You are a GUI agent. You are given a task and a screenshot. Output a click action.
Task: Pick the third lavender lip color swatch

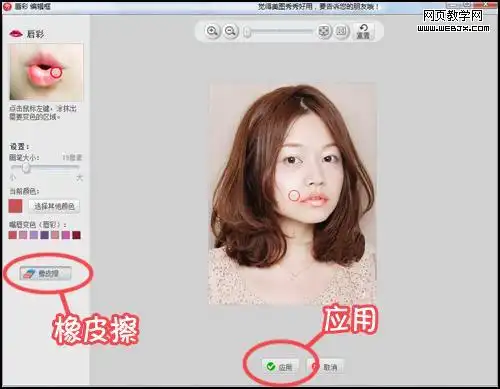pos(34,235)
